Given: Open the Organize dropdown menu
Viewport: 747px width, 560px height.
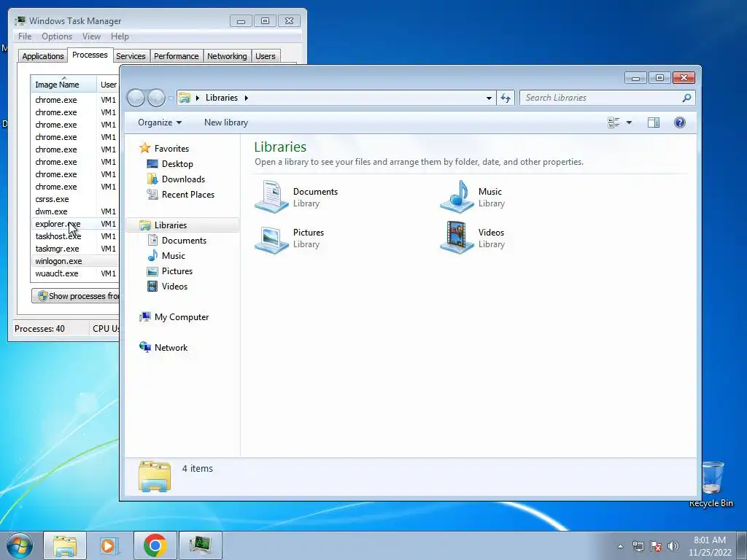Looking at the screenshot, I should click(x=160, y=122).
